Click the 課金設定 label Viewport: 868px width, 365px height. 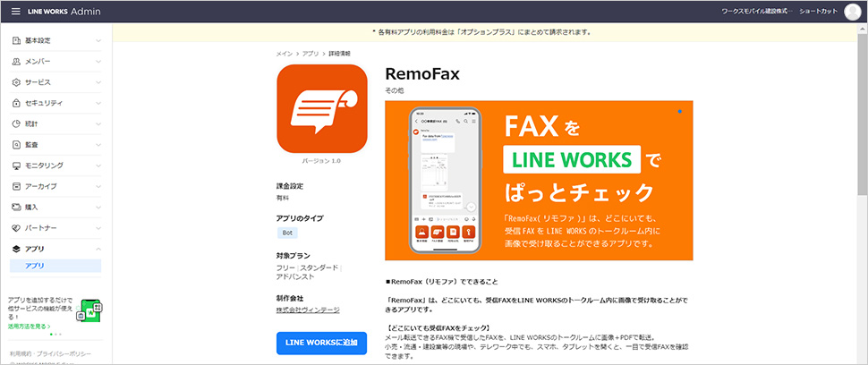point(290,186)
